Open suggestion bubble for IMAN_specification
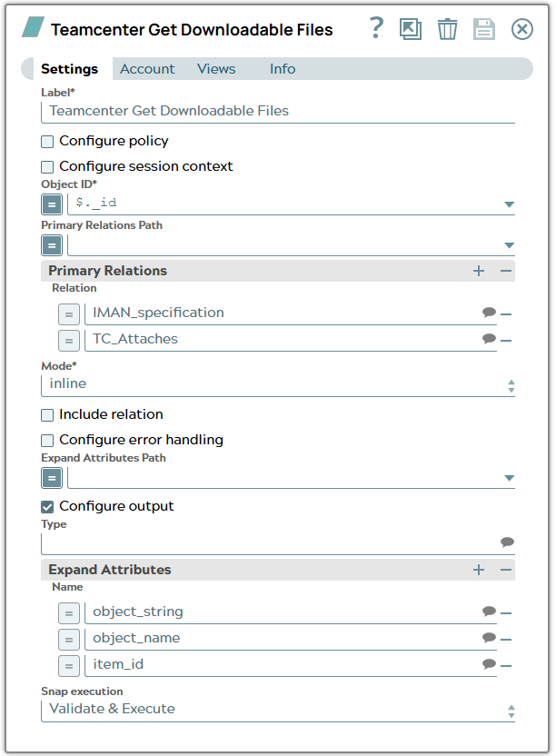 tap(489, 313)
